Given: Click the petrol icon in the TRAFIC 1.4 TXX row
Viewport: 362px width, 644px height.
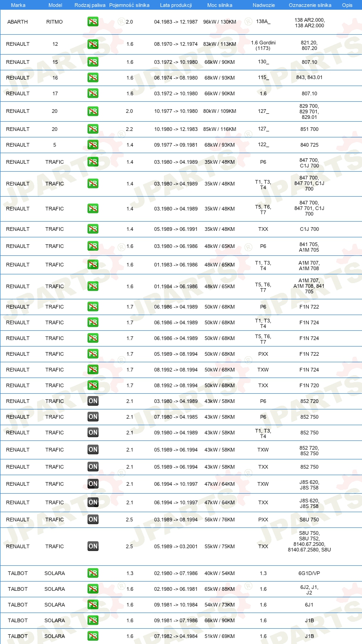Looking at the screenshot, I should [x=93, y=229].
